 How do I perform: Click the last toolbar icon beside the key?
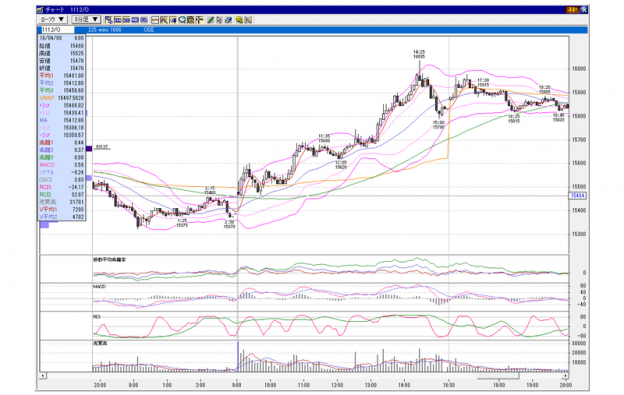pyautogui.click(x=248, y=19)
